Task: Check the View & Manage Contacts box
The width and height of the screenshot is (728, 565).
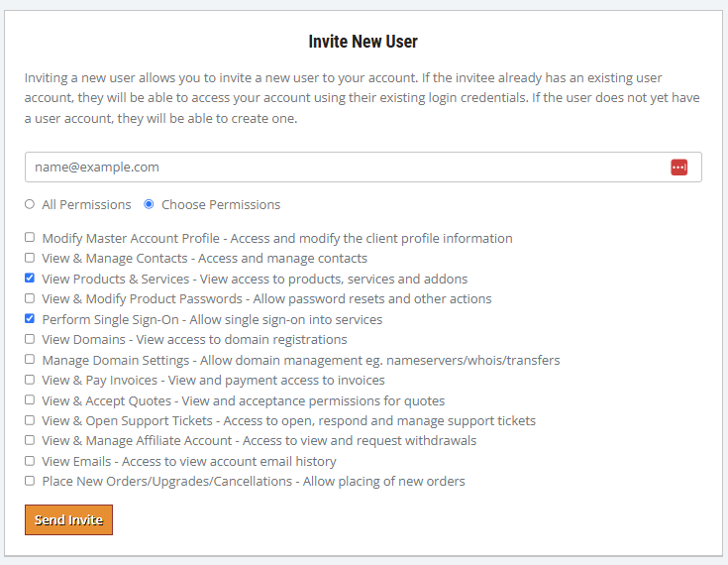Action: click(30, 258)
